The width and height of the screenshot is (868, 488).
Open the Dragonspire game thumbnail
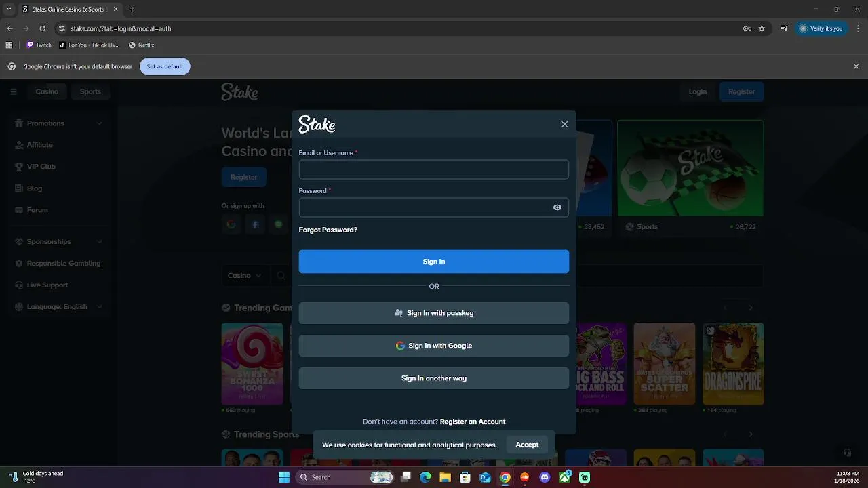pyautogui.click(x=733, y=363)
